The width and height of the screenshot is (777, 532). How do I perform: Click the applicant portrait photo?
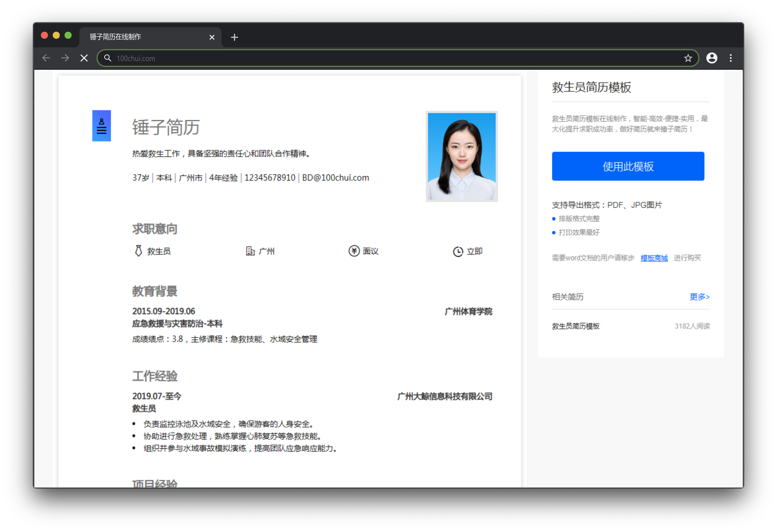461,156
